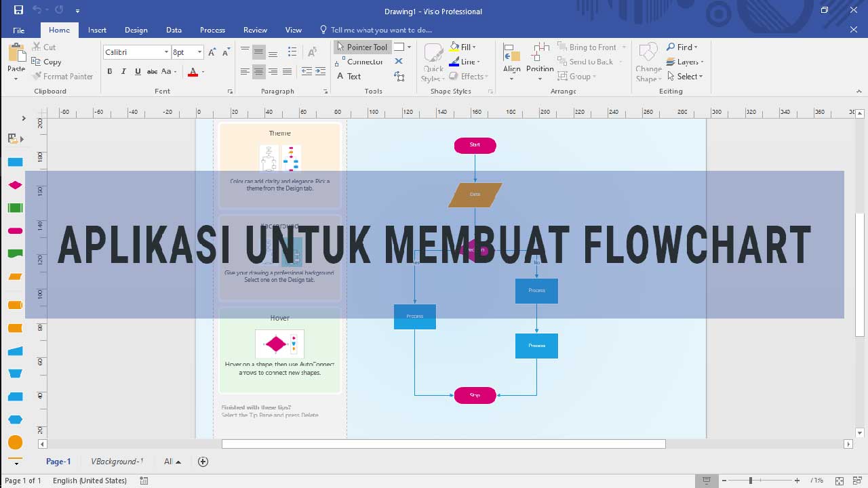Viewport: 868px width, 488px height.
Task: Open the Layers dropdown
Action: point(686,61)
